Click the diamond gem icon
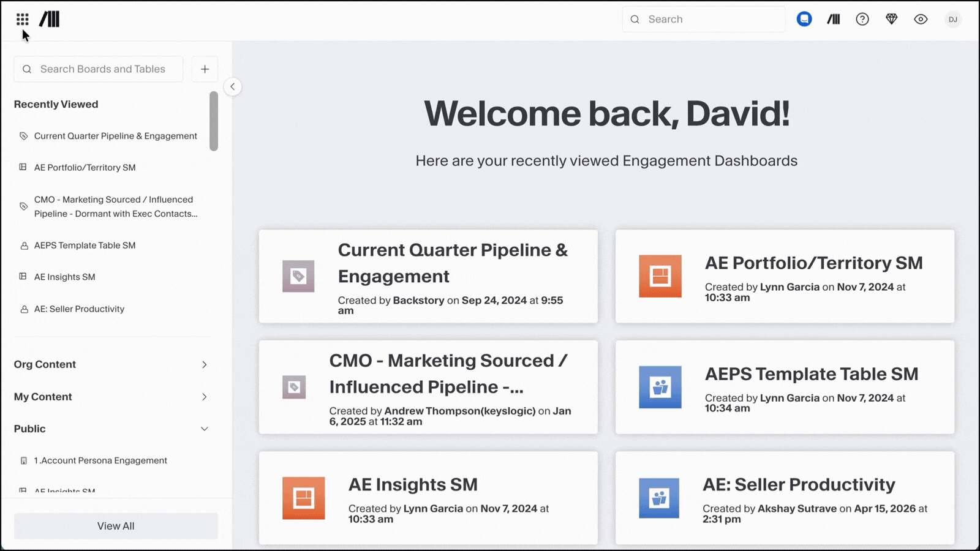Viewport: 980px width, 551px height. coord(892,20)
